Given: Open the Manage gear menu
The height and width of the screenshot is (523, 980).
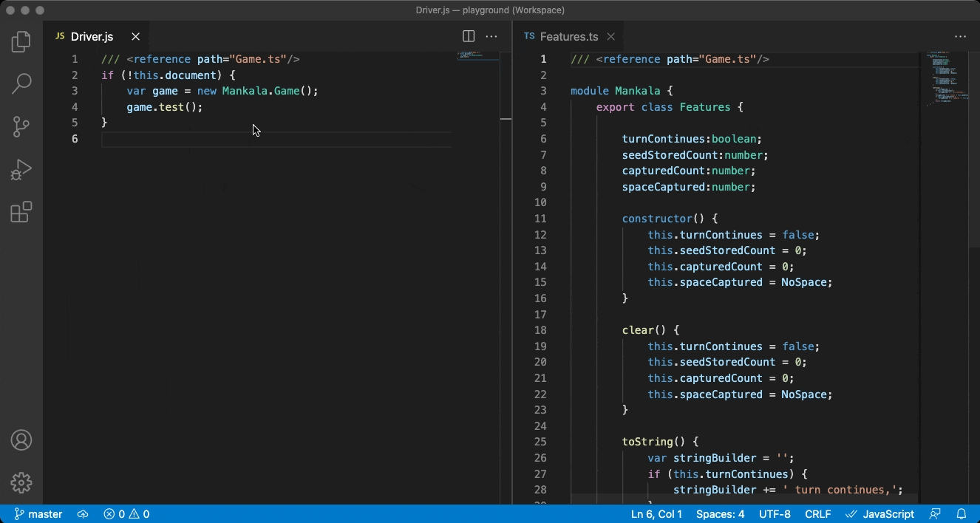Looking at the screenshot, I should coord(21,482).
